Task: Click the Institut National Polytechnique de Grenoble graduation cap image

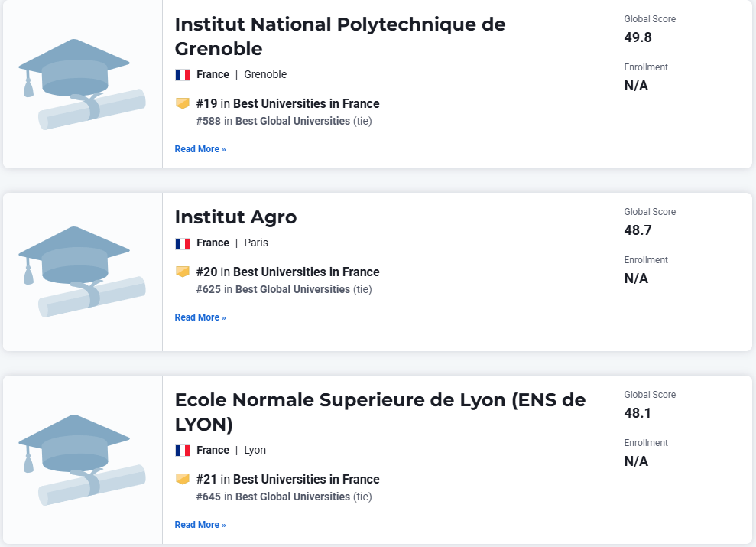Action: coord(82,84)
